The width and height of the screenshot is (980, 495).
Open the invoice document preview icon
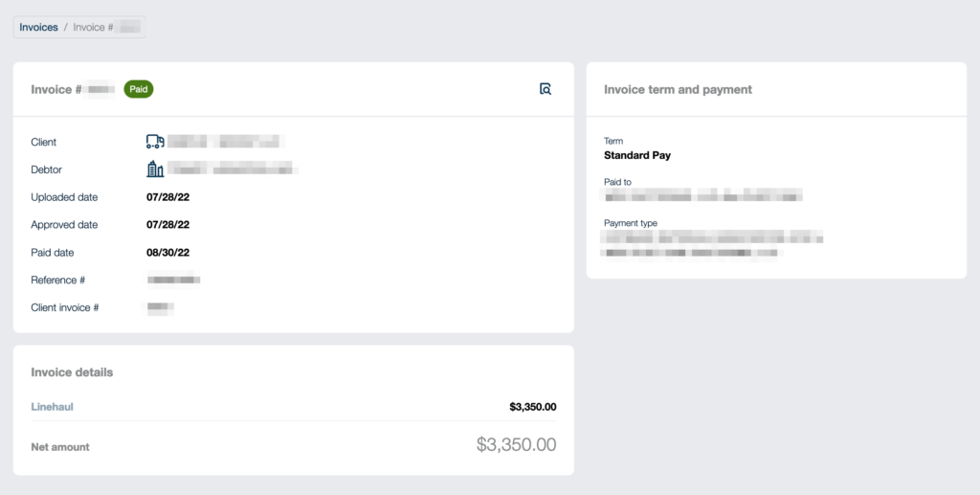(x=545, y=89)
